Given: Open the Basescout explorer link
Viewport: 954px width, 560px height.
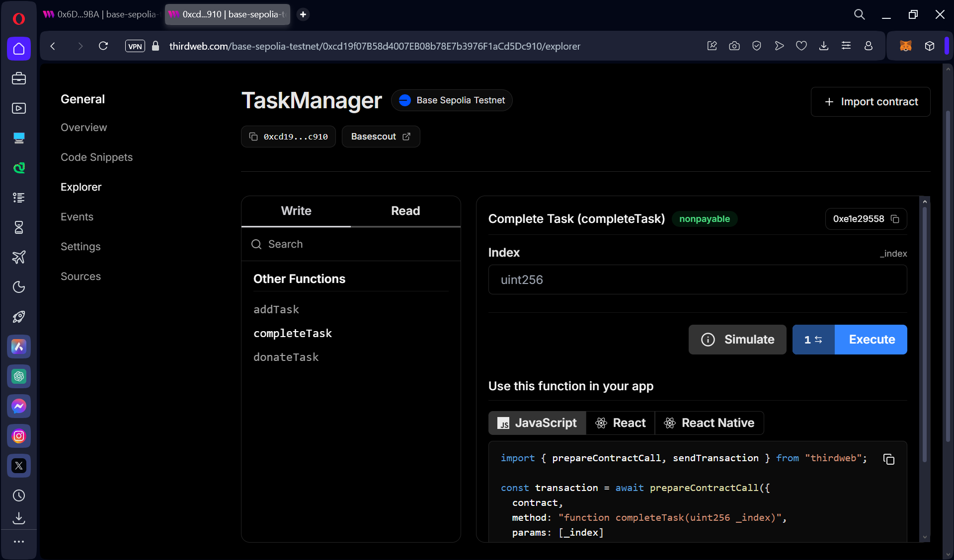Looking at the screenshot, I should 381,137.
